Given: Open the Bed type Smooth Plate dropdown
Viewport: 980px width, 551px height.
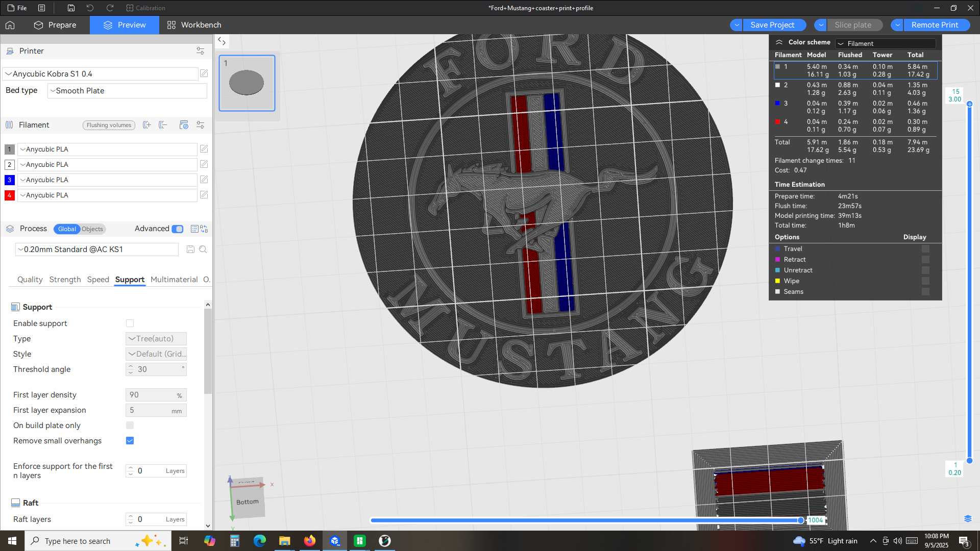Looking at the screenshot, I should (127, 91).
